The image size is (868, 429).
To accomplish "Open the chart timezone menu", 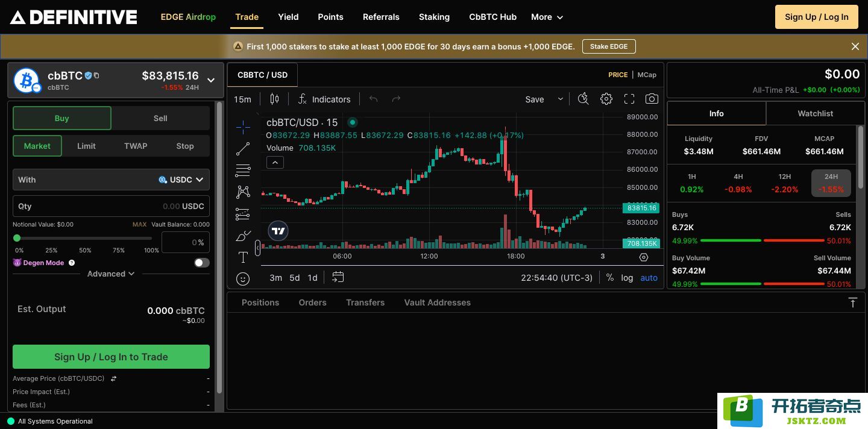I will pos(556,278).
